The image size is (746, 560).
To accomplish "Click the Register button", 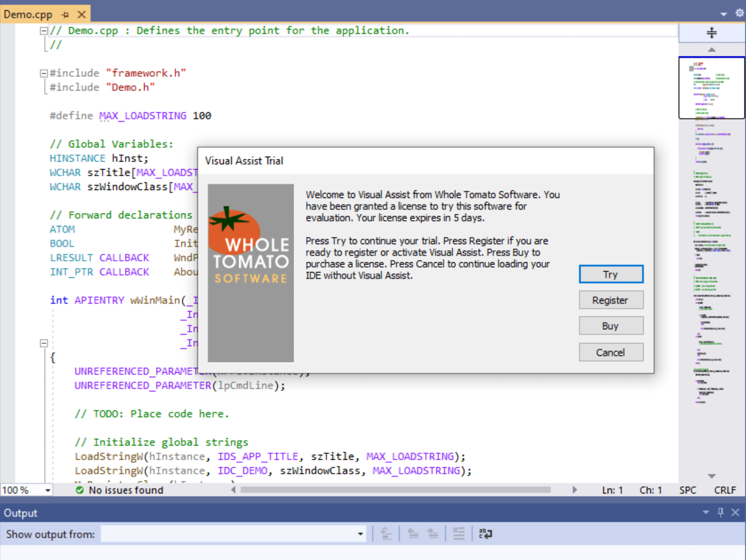I will pos(611,300).
